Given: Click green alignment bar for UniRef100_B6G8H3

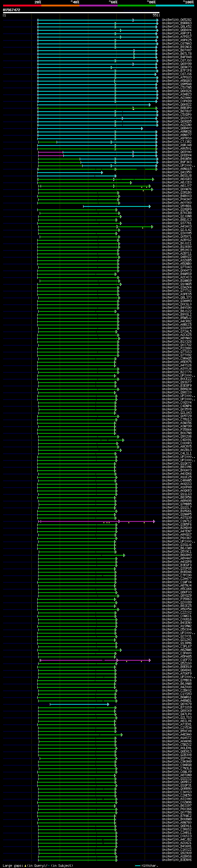Looking at the screenshot, I should click(x=82, y=555).
